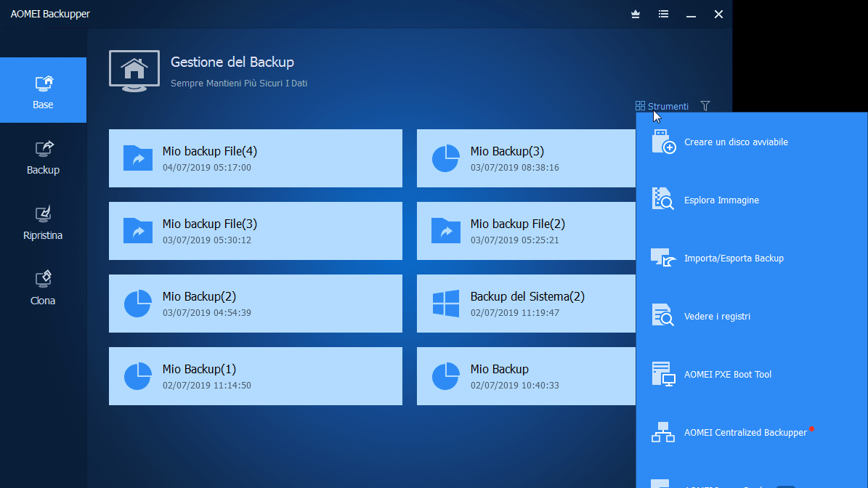Select the Mio Backup(1) task
This screenshot has height=488, width=868.
tap(255, 376)
